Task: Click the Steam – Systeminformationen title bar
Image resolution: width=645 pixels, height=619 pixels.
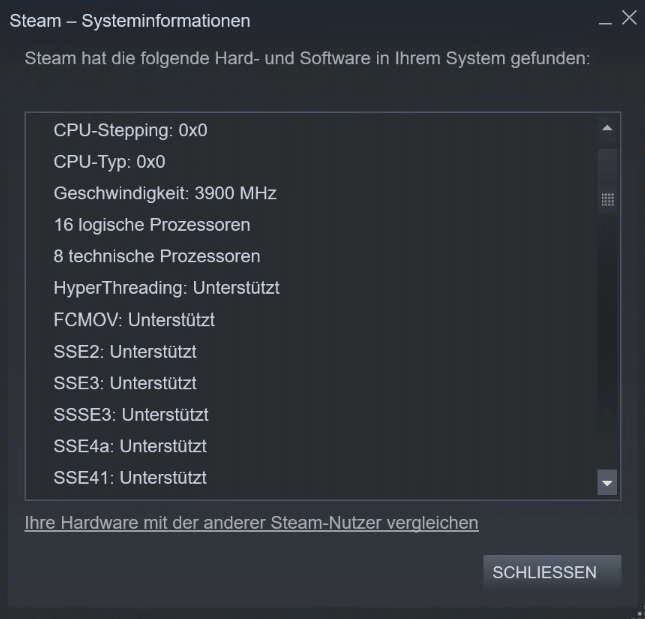Action: click(x=300, y=20)
